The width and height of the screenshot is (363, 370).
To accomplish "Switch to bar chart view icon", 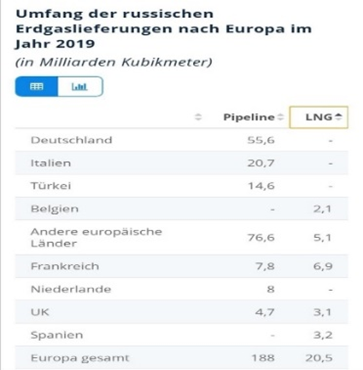I will [80, 87].
